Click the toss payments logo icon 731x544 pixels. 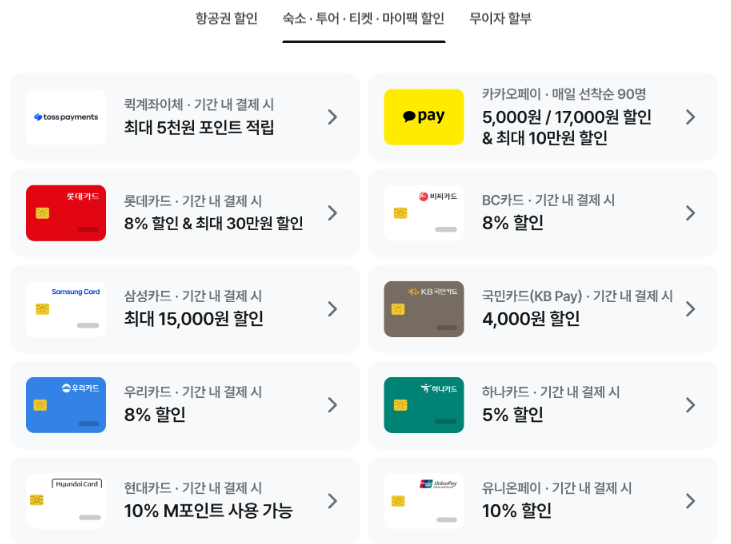(66, 117)
